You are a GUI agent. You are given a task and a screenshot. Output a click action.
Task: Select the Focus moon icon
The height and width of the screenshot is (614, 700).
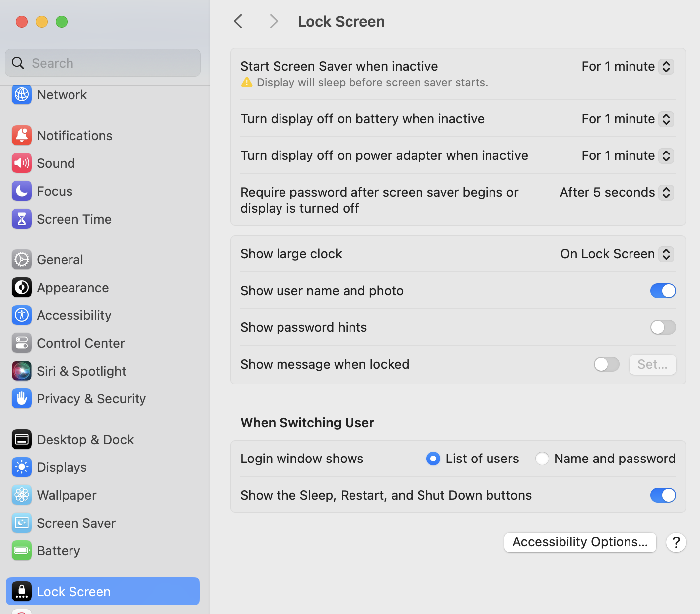pos(22,191)
